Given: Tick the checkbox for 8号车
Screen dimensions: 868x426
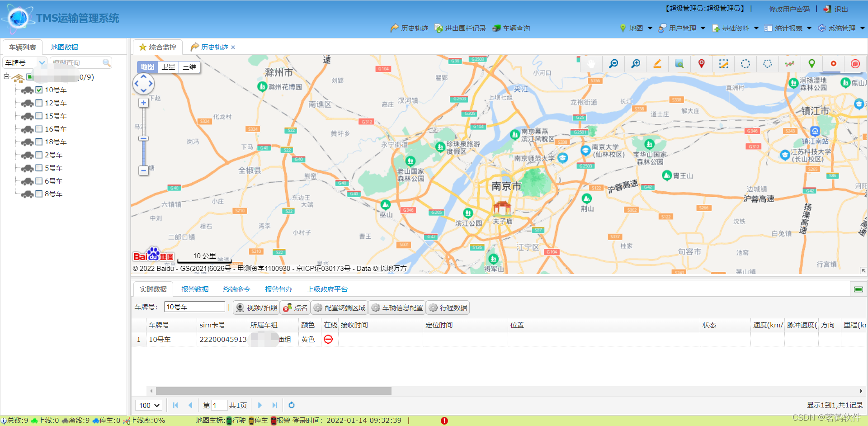Looking at the screenshot, I should [39, 194].
